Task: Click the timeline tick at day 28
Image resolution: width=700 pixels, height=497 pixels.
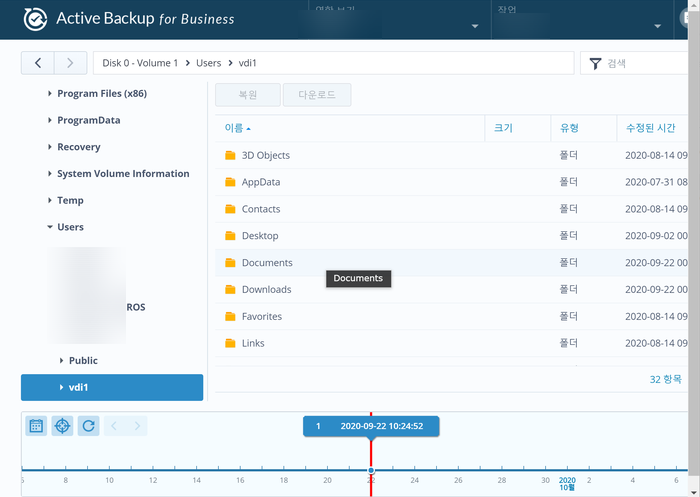Action: click(502, 469)
